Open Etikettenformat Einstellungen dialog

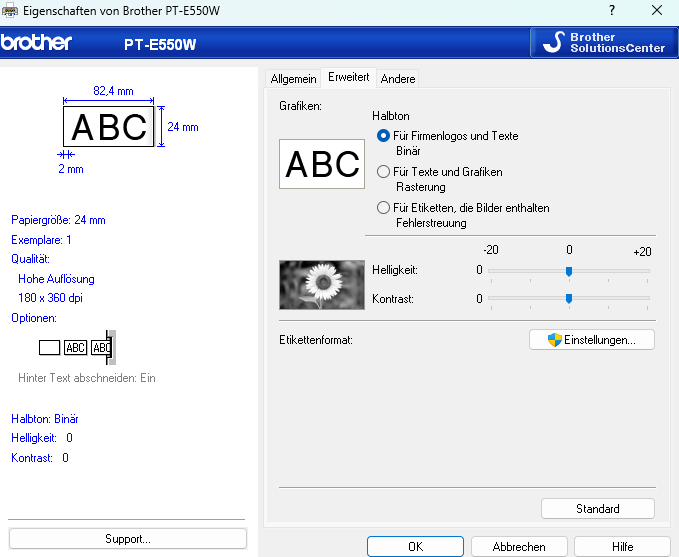pyautogui.click(x=591, y=340)
